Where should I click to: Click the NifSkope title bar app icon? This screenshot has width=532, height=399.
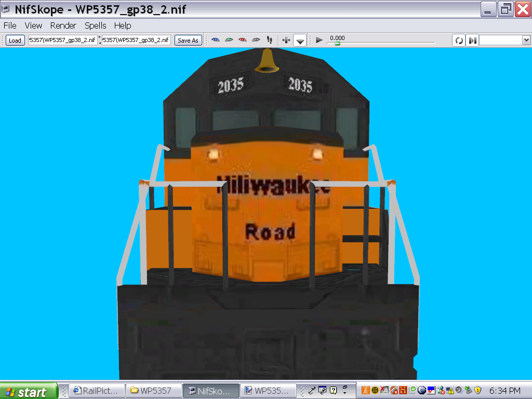pyautogui.click(x=6, y=9)
